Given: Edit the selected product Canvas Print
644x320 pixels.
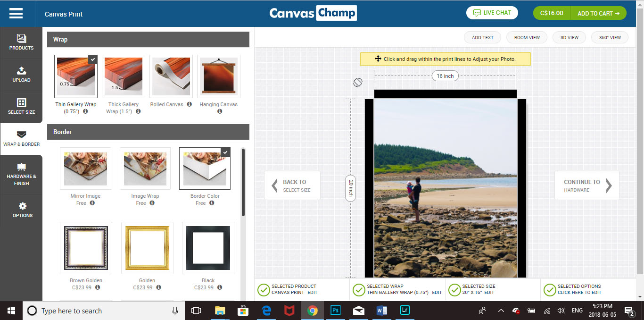Looking at the screenshot, I should click(x=312, y=293).
